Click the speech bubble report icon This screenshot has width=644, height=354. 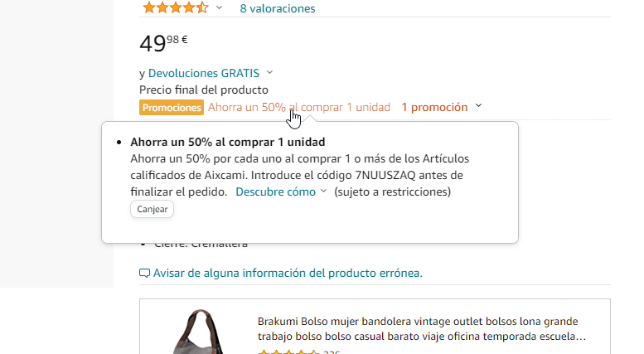point(144,273)
